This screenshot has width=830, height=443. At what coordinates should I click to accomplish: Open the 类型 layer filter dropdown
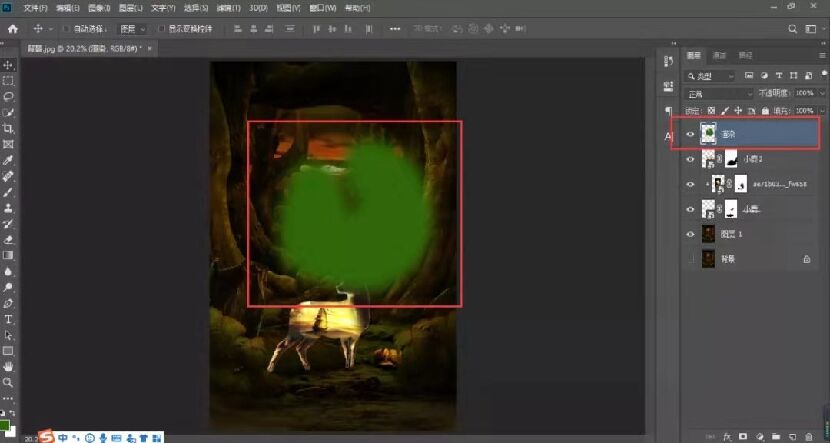click(710, 76)
